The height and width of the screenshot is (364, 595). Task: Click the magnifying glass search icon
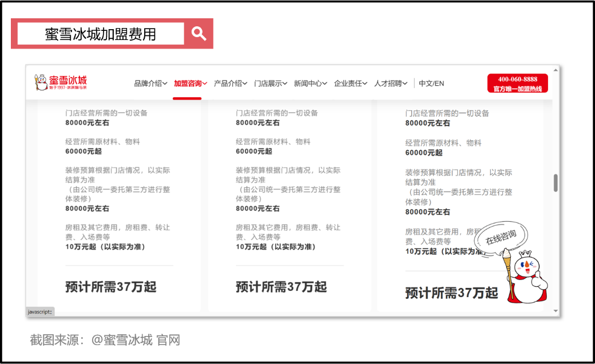tap(199, 34)
